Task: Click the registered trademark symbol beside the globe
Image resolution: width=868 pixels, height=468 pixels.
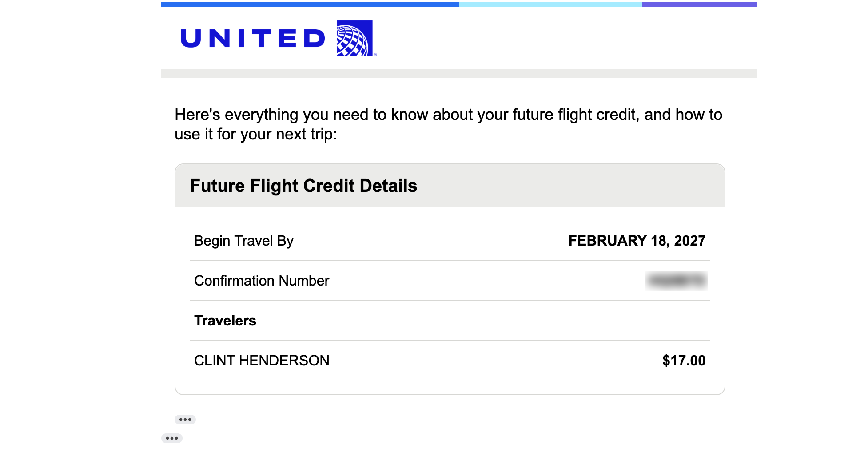Action: click(x=375, y=55)
